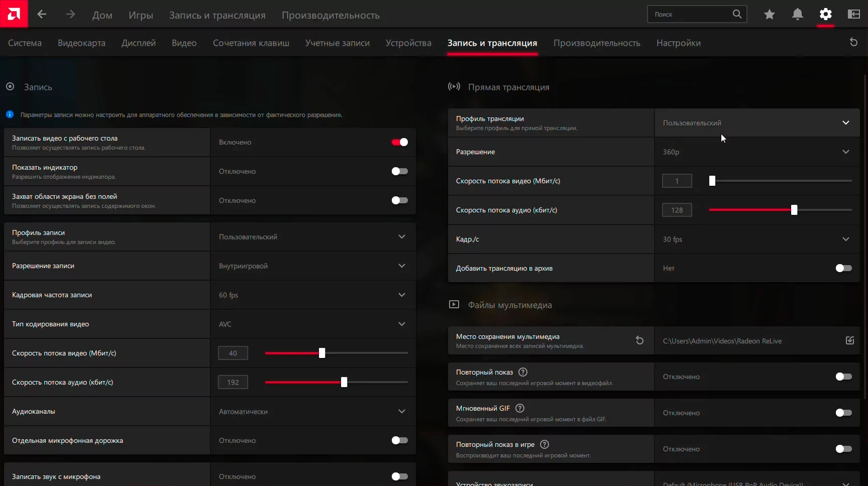Image resolution: width=868 pixels, height=486 pixels.
Task: Enable Показать индикатор toggle
Action: [x=400, y=171]
